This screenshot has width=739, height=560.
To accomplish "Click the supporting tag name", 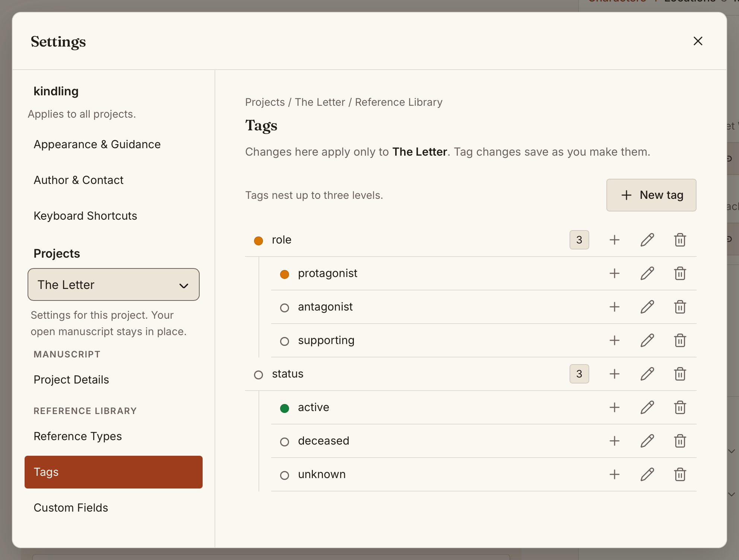I will point(326,341).
